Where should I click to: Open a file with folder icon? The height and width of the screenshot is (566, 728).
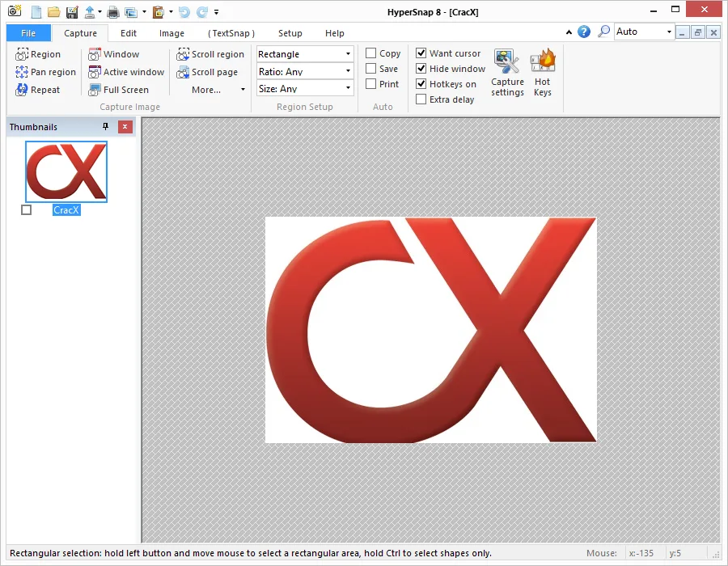point(54,12)
